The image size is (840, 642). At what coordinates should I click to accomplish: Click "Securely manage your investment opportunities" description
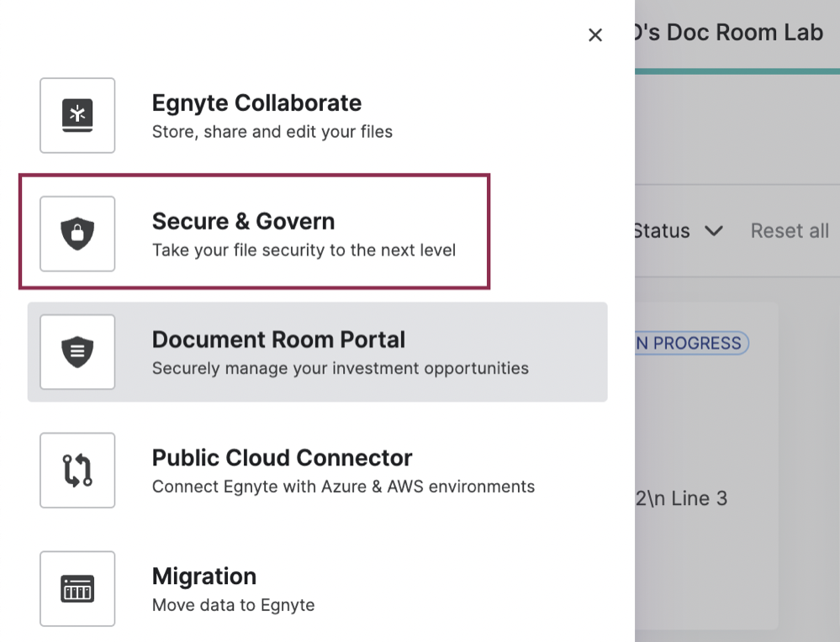pos(341,368)
